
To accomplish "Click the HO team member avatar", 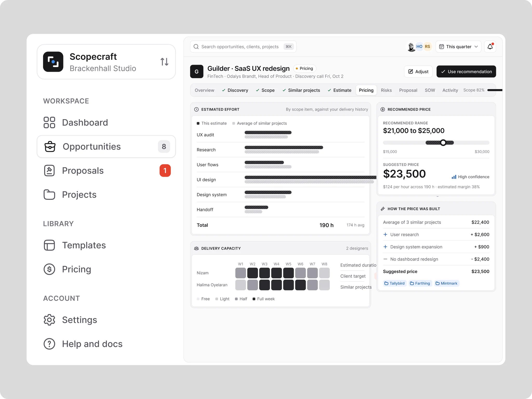I will 419,46.
